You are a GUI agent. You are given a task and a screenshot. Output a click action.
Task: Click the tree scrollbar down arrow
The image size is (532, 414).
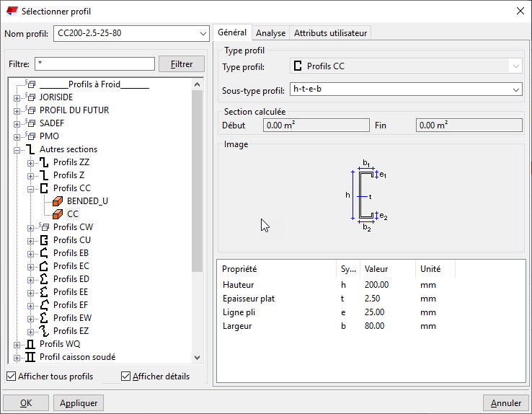tap(197, 357)
